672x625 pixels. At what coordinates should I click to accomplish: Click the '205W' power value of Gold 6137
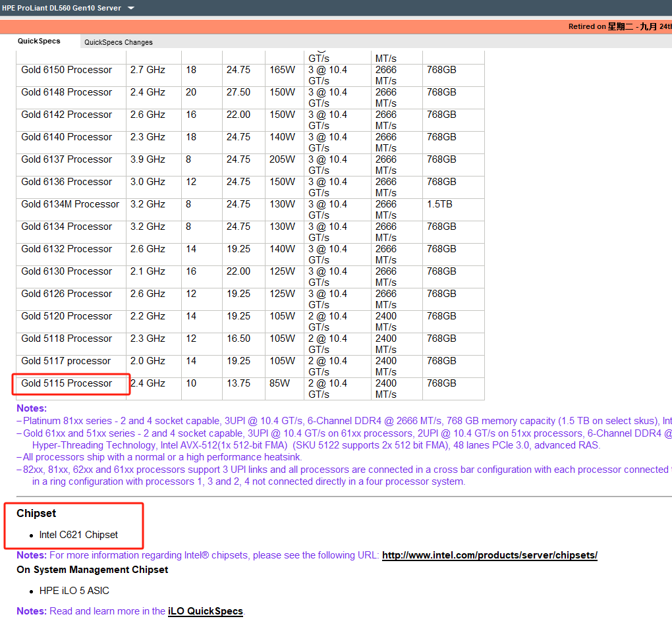coord(282,159)
